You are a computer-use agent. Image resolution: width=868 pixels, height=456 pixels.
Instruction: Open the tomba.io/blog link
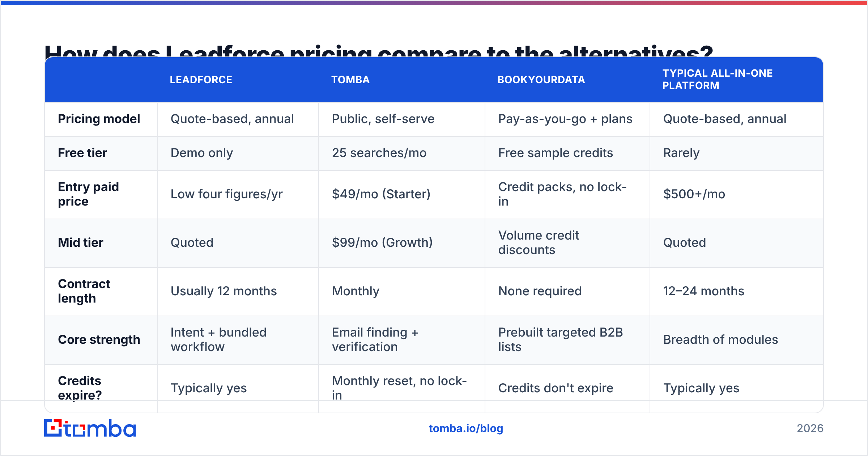466,428
